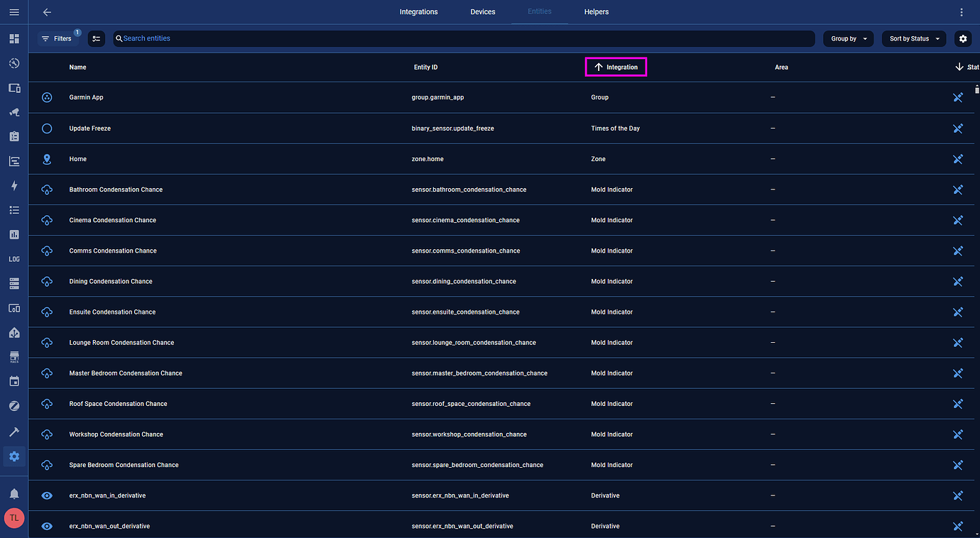
Task: Open the LOG sidebar item
Action: tap(14, 259)
